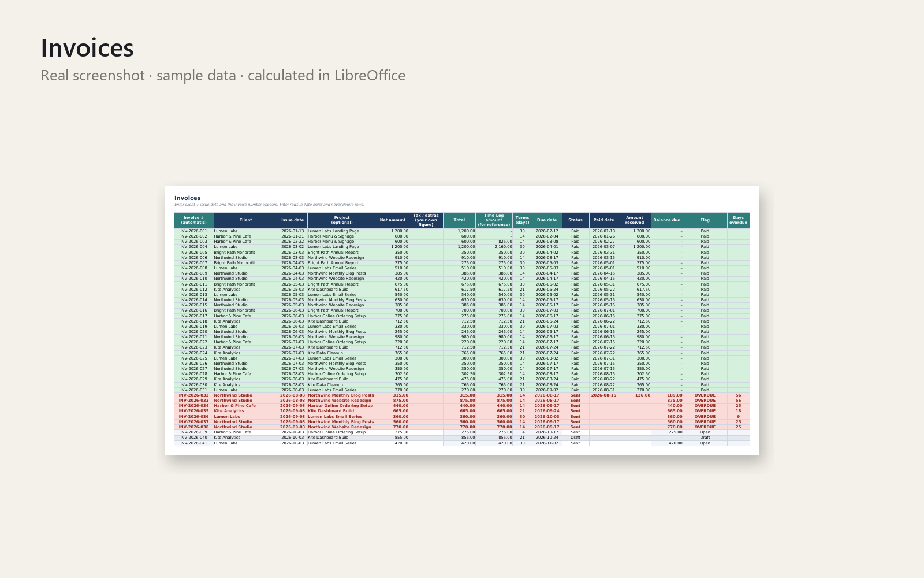Click the "Net amount" column header
The image size is (924, 578).
[393, 220]
